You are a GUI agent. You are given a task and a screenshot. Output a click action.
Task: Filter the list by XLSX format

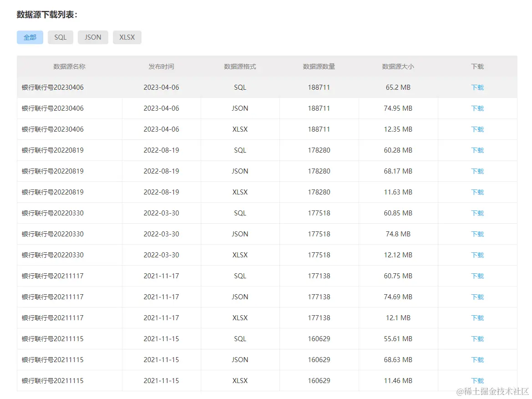click(127, 37)
